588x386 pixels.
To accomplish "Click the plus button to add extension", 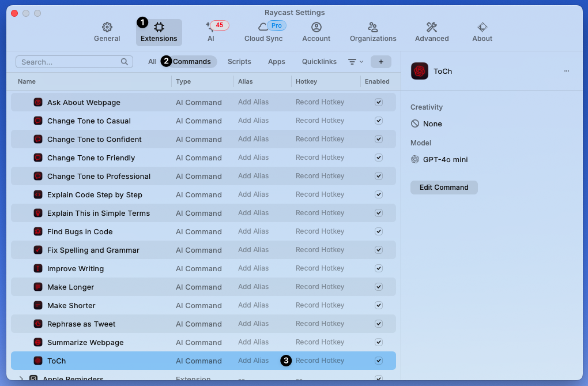I will coord(380,62).
